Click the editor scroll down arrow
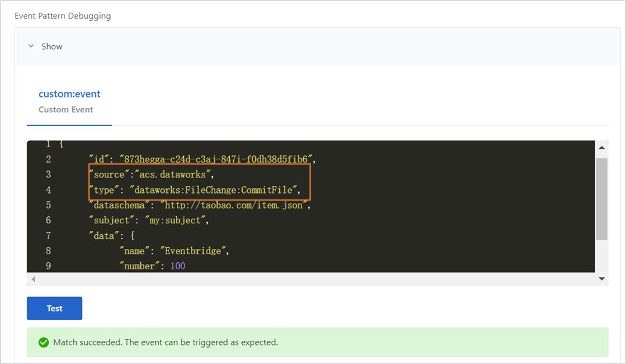This screenshot has width=626, height=364. coord(602,279)
